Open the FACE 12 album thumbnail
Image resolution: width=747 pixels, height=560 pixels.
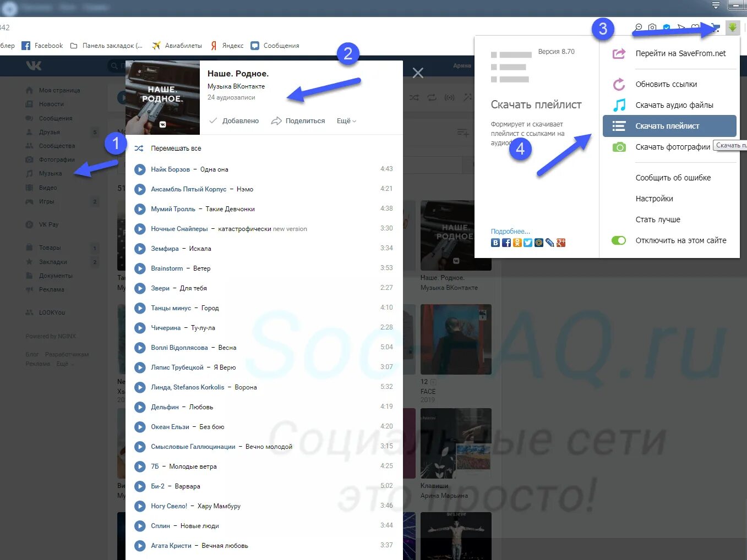pyautogui.click(x=456, y=339)
